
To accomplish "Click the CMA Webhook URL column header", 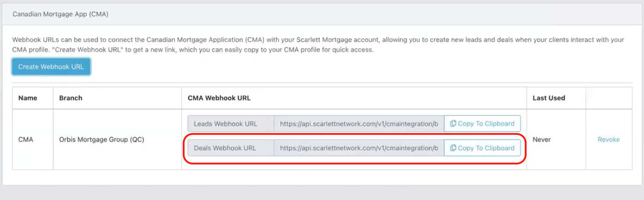I will point(219,98).
